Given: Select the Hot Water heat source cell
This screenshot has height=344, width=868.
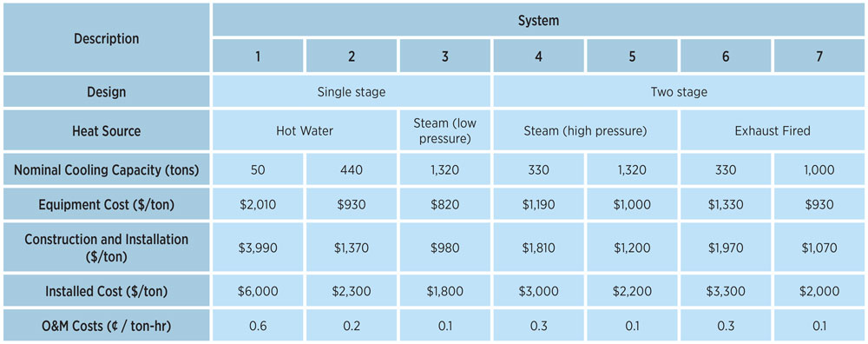Looking at the screenshot, I should coord(305,130).
